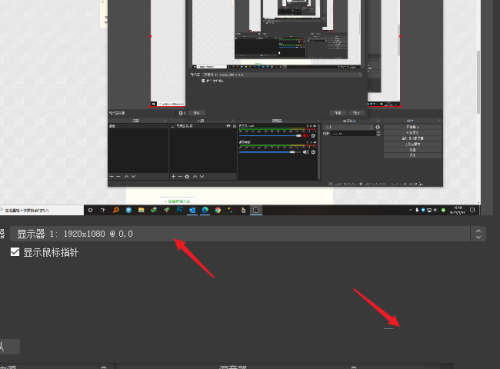This screenshot has height=369, width=500.
Task: Toggle the source lock icon in preview
Action: (234, 126)
